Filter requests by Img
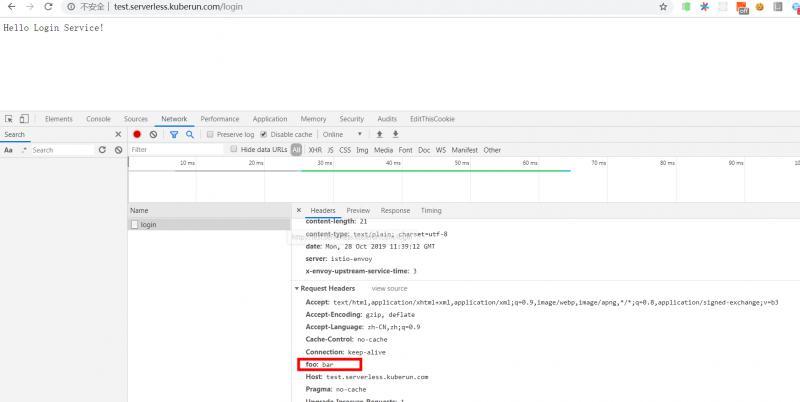Image resolution: width=800 pixels, height=402 pixels. point(362,150)
